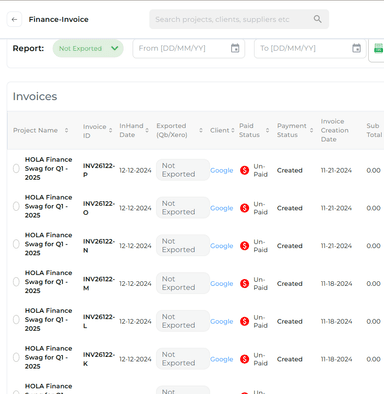This screenshot has height=394, width=384.
Task: Click unpaid dollar icon for INV26122-O
Action: (245, 208)
